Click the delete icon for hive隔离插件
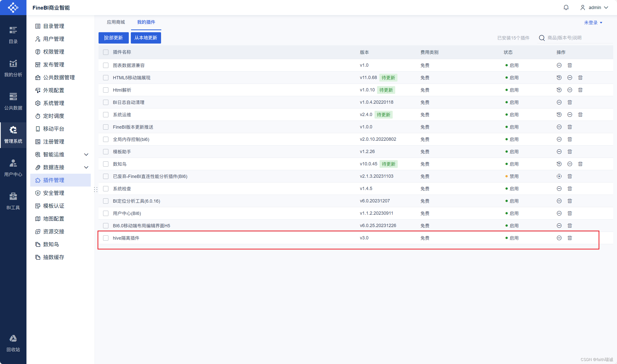The width and height of the screenshot is (617, 364). [x=570, y=238]
